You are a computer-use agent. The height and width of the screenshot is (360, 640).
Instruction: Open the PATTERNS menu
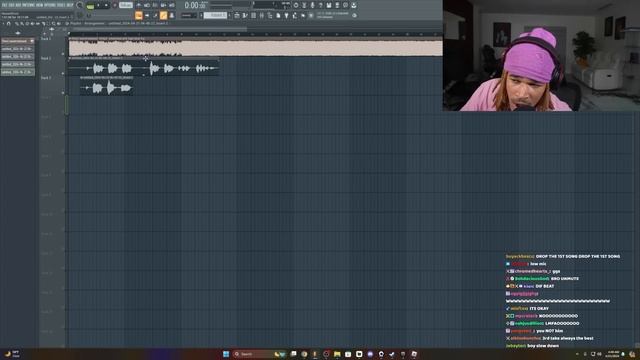(27, 5)
